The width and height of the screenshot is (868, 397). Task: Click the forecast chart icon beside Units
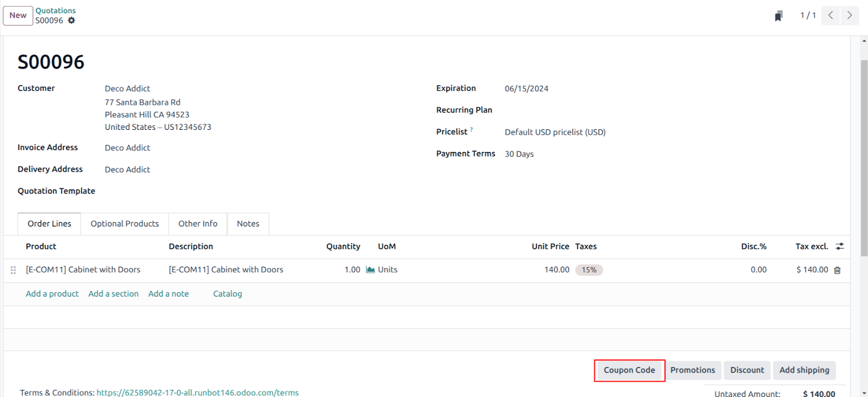(x=371, y=269)
